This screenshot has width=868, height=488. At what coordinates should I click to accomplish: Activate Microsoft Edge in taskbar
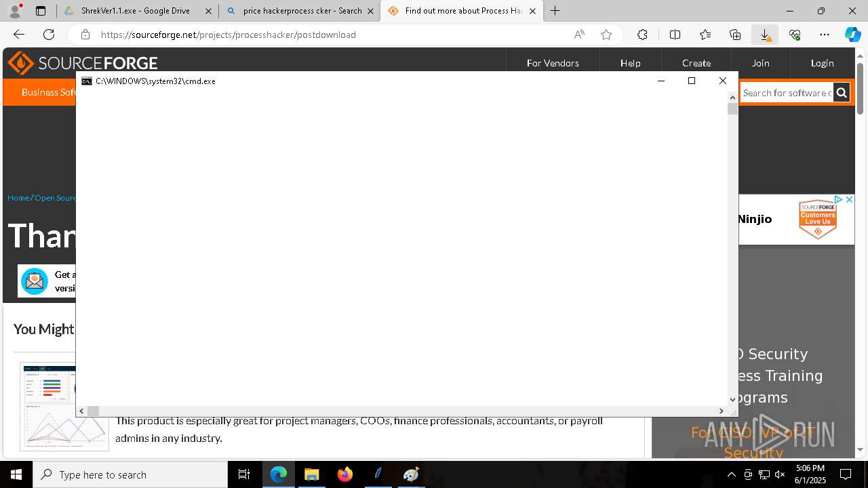[279, 474]
